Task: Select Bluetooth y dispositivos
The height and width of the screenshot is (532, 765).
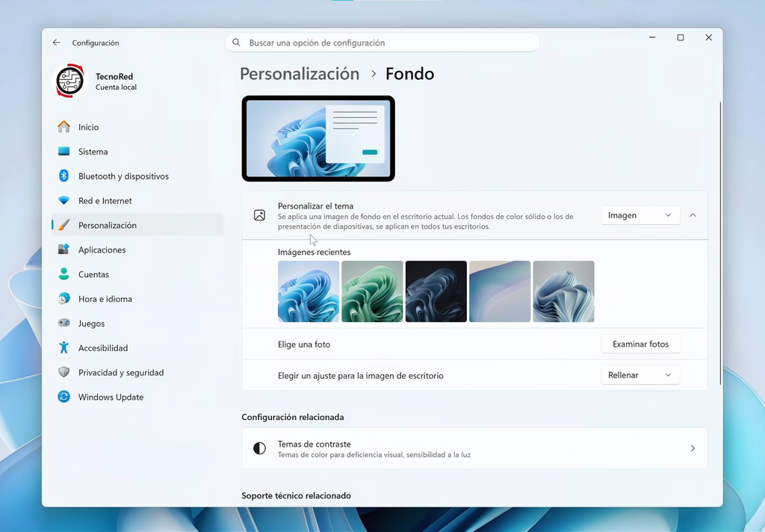Action: click(x=137, y=176)
